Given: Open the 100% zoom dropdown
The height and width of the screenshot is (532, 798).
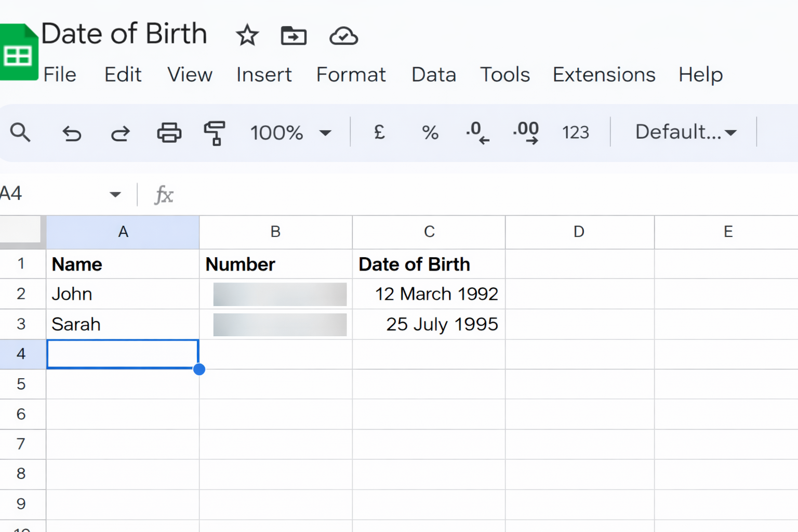Looking at the screenshot, I should point(290,133).
